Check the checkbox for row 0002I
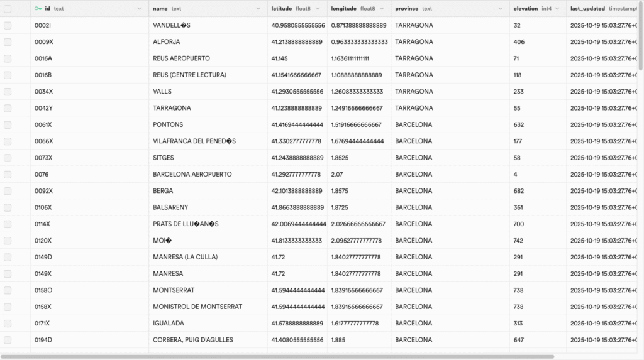 click(8, 26)
